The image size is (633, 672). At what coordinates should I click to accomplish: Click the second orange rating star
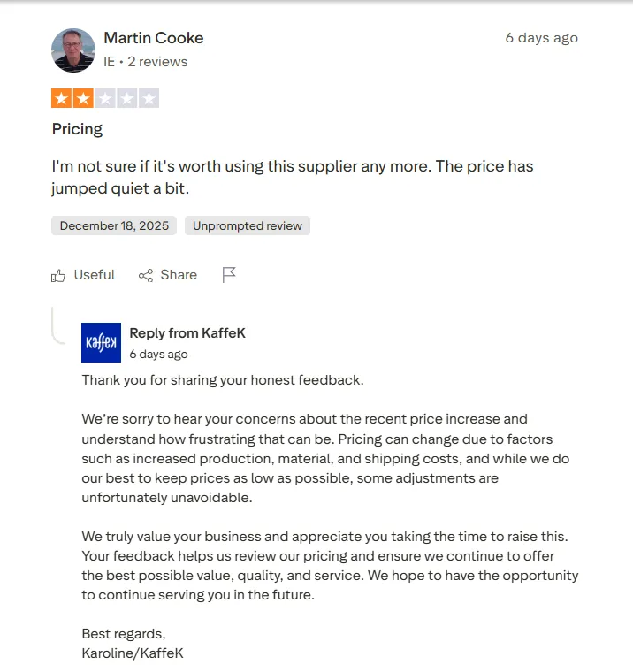84,99
